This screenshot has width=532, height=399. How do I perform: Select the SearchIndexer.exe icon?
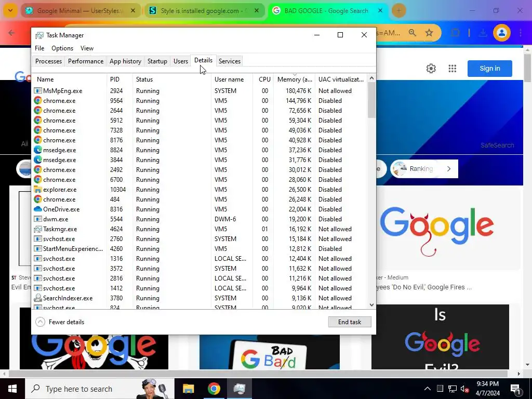coord(37,298)
